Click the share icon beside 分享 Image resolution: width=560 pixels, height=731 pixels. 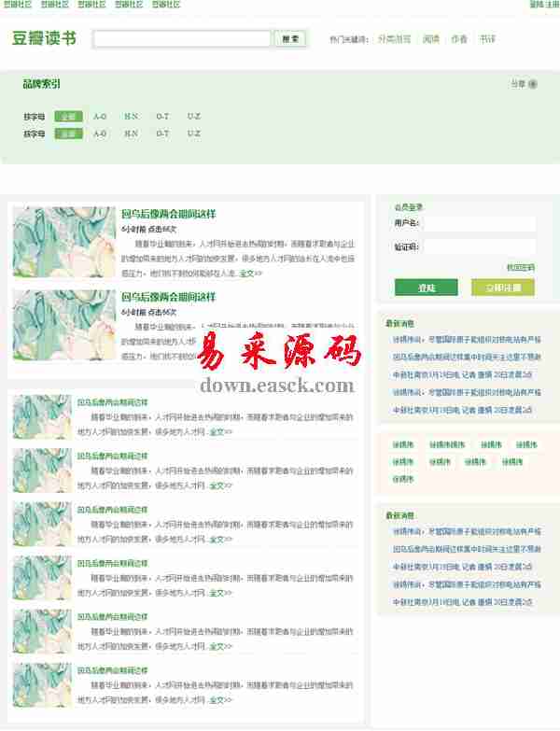coord(533,84)
